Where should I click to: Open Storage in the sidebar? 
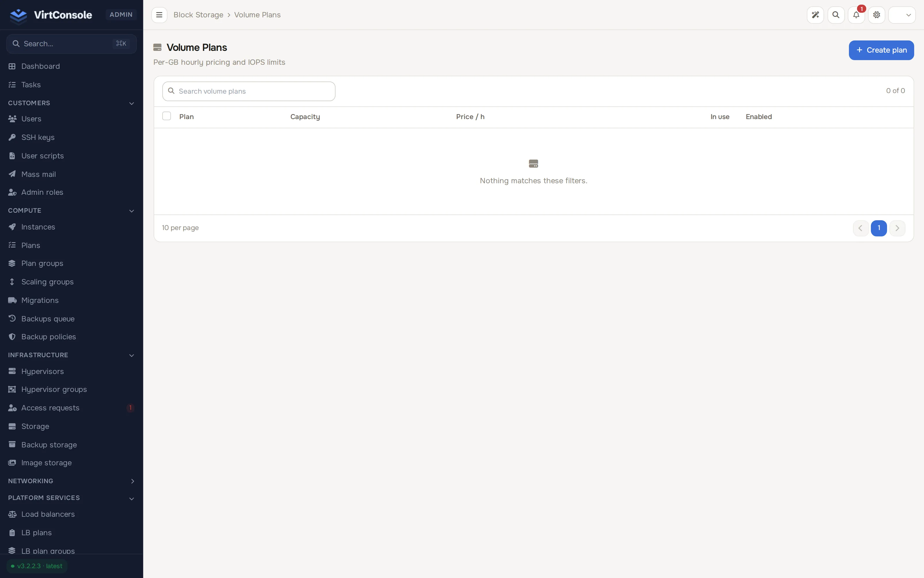71,426
